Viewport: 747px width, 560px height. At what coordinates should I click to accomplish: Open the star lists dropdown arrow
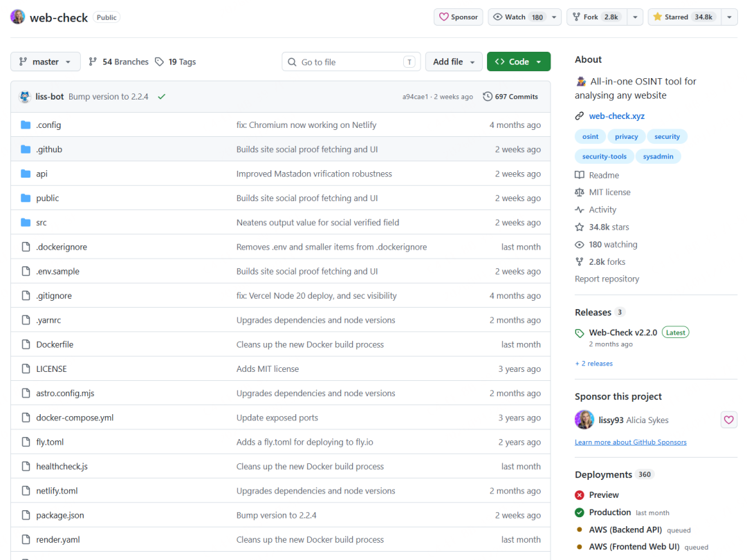[730, 17]
